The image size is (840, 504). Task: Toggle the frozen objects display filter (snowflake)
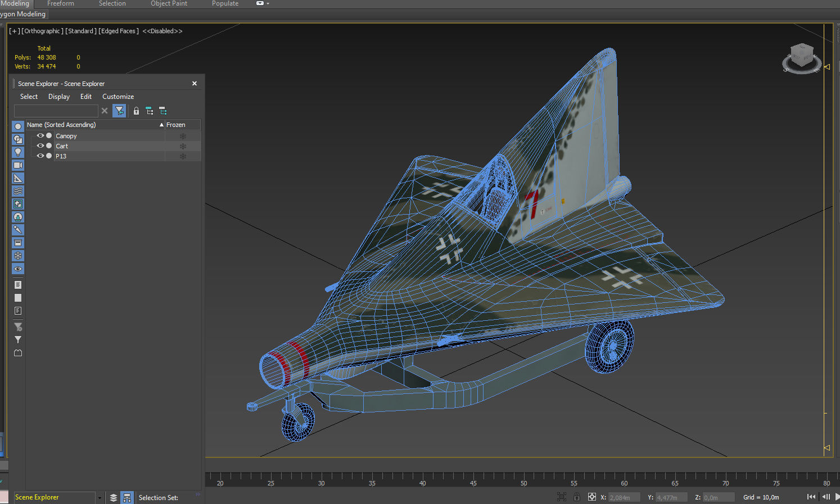pyautogui.click(x=18, y=256)
